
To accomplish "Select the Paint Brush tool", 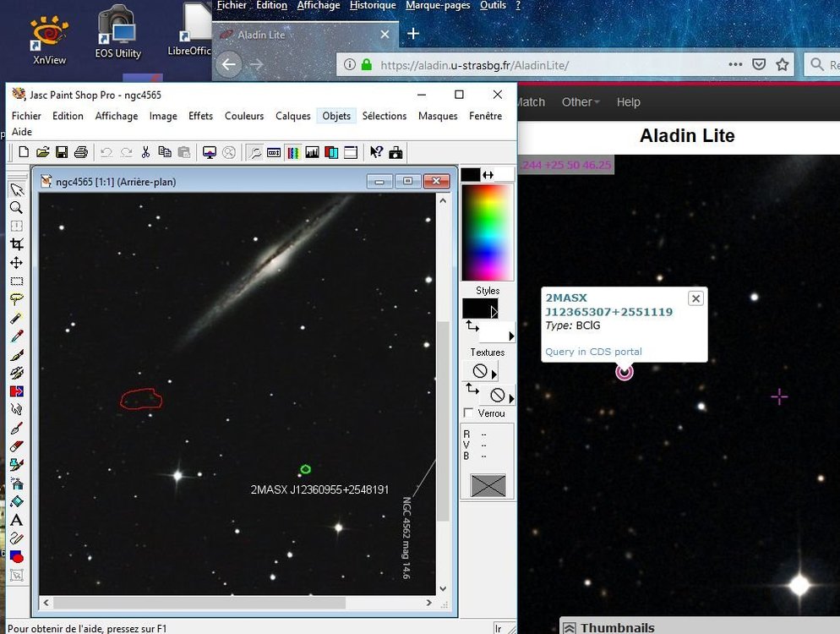I will tap(17, 355).
